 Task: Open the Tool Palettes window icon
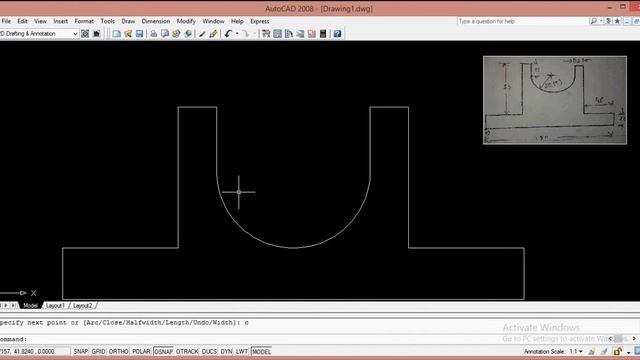289,34
